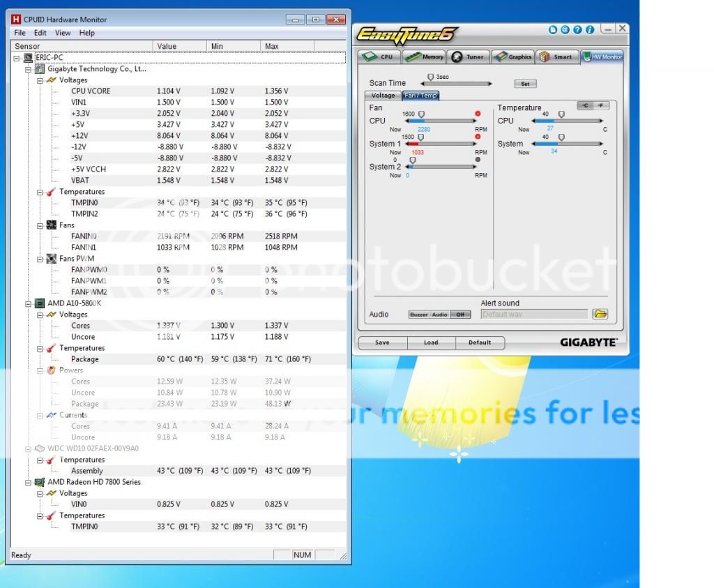The width and height of the screenshot is (714, 588).
Task: Switch to EasyTune6 Tuner tab
Action: pos(469,56)
